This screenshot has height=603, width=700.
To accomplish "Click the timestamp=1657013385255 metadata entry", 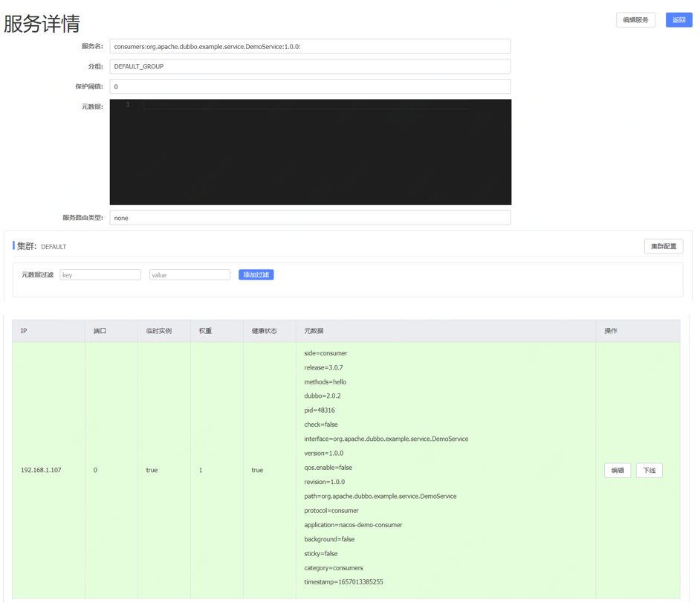I will [x=343, y=582].
